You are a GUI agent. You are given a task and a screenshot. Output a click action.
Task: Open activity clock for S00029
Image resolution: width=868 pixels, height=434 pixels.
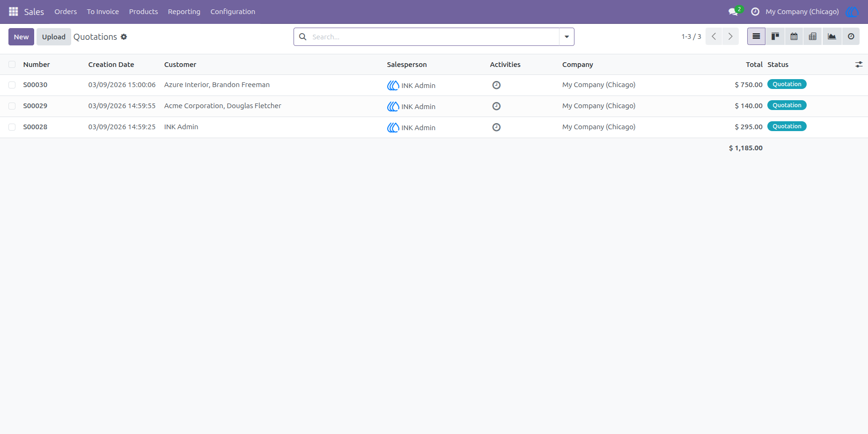click(x=496, y=106)
